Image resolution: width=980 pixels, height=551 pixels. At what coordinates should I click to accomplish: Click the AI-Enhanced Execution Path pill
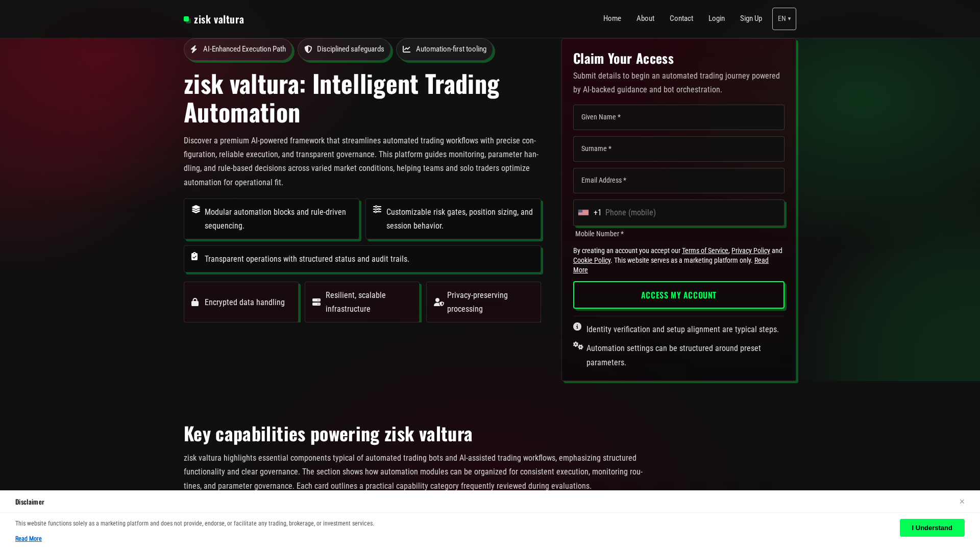tap(238, 49)
